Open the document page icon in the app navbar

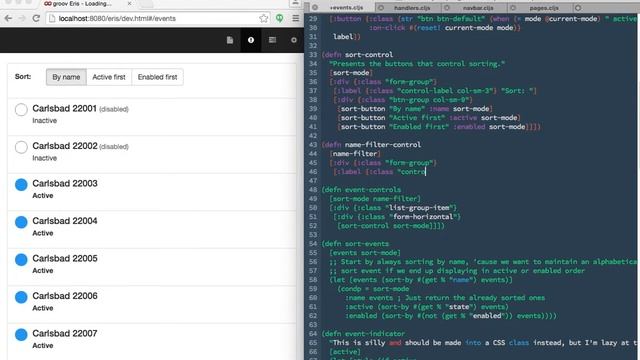coord(230,40)
